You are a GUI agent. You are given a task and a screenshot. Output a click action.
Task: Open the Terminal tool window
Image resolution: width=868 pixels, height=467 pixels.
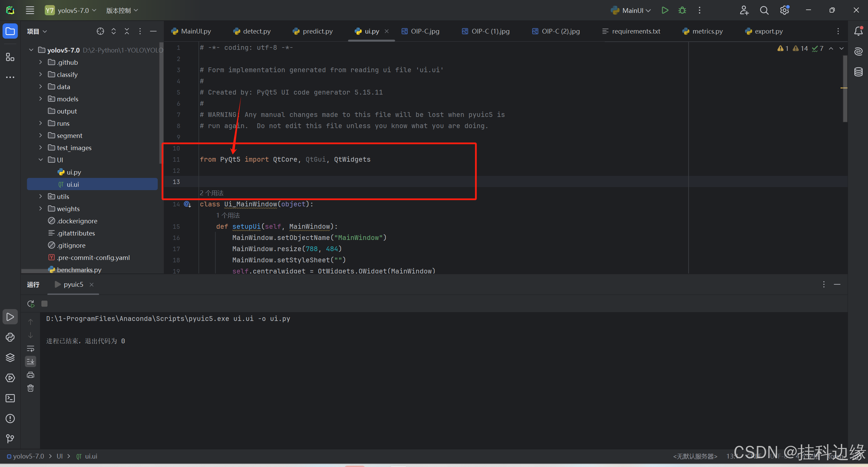click(10, 398)
